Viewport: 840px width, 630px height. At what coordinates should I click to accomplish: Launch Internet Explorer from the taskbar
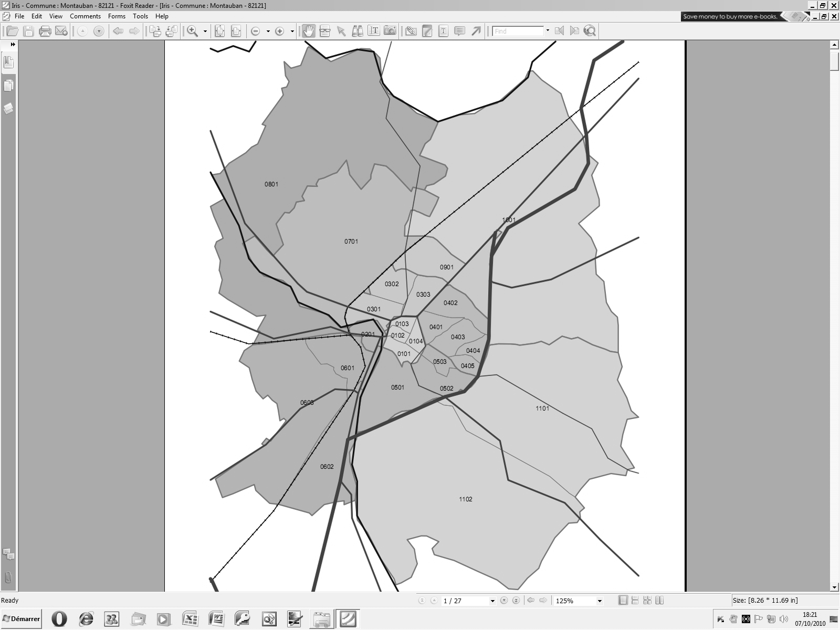click(86, 619)
